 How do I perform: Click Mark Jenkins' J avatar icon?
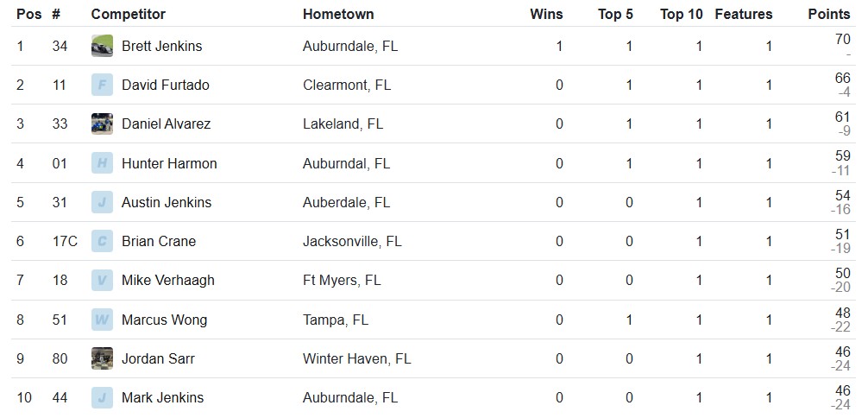click(102, 397)
